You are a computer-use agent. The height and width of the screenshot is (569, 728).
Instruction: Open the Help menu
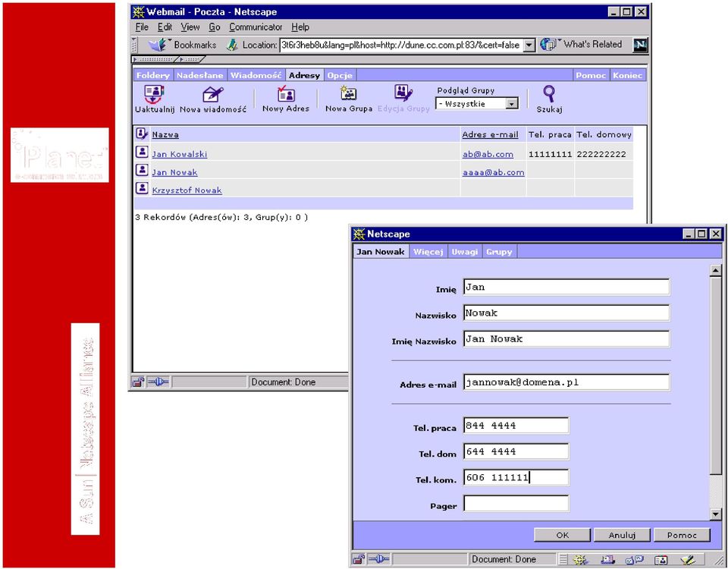(300, 27)
